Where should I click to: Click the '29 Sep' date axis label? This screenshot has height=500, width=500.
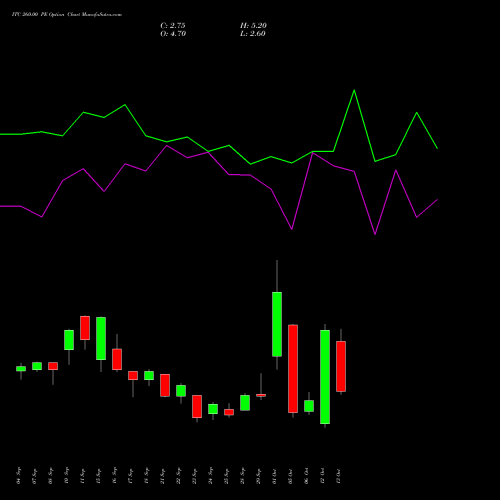259,476
